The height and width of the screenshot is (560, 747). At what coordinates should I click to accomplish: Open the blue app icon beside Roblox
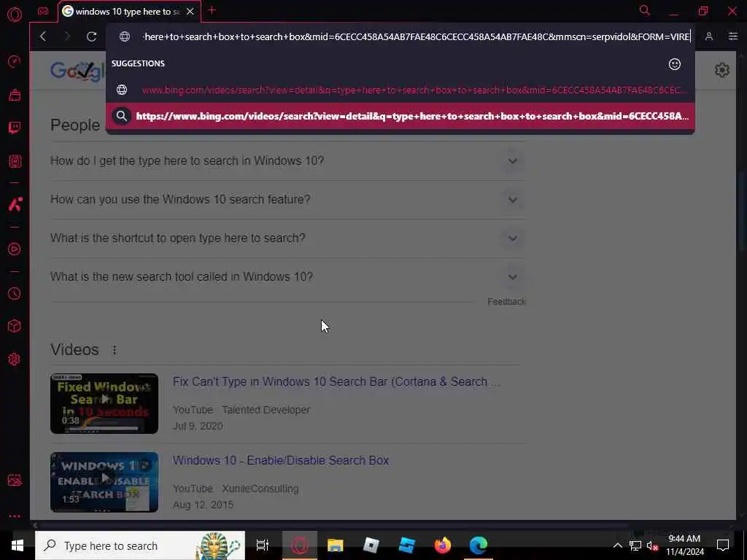pos(407,545)
